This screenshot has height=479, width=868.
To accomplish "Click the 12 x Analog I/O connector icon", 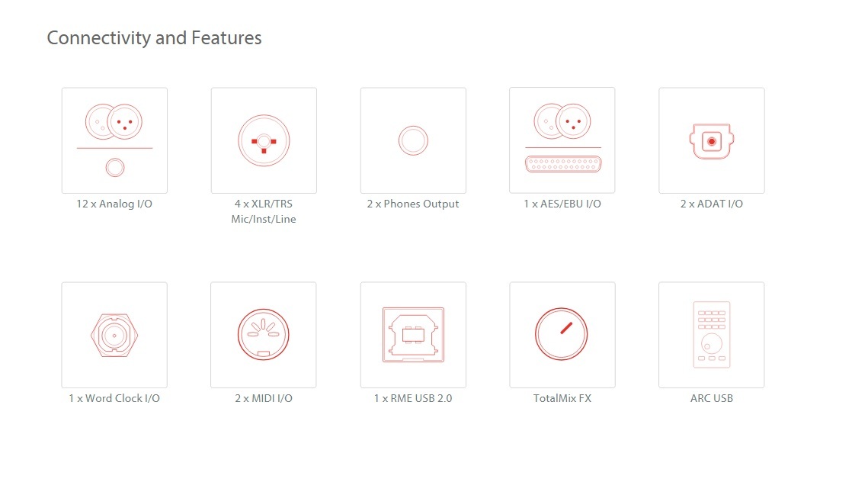I will point(114,140).
